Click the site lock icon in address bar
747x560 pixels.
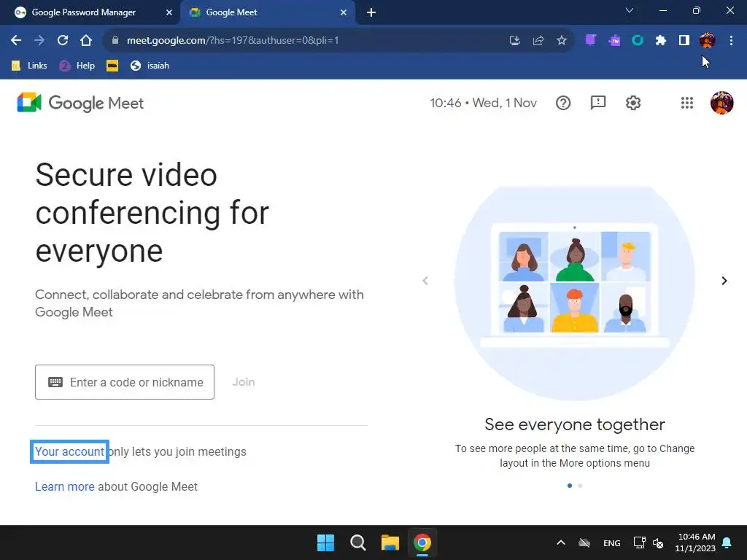pyautogui.click(x=115, y=40)
